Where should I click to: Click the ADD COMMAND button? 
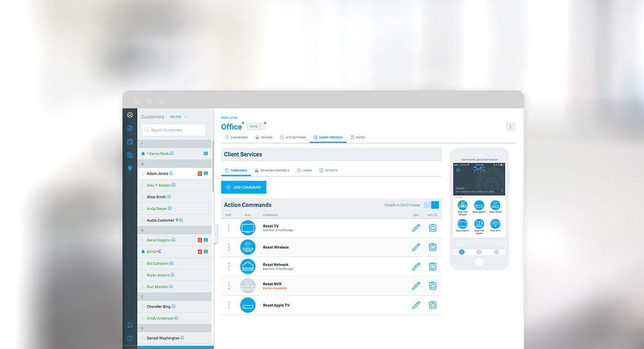point(244,187)
